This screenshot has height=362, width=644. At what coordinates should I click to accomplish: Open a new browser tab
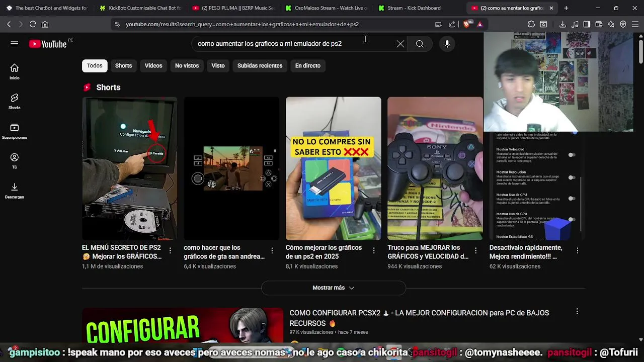point(566,8)
